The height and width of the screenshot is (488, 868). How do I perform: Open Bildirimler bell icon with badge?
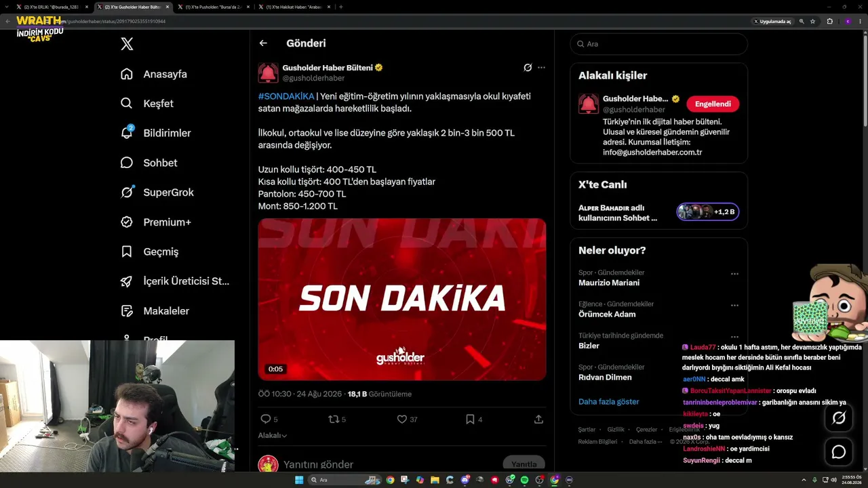pyautogui.click(x=127, y=133)
